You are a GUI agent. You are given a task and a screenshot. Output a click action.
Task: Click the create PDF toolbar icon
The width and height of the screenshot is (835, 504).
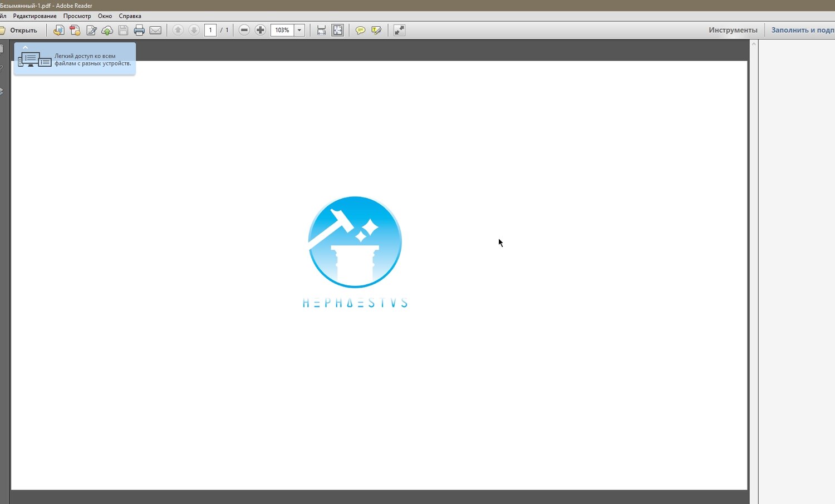click(x=75, y=30)
